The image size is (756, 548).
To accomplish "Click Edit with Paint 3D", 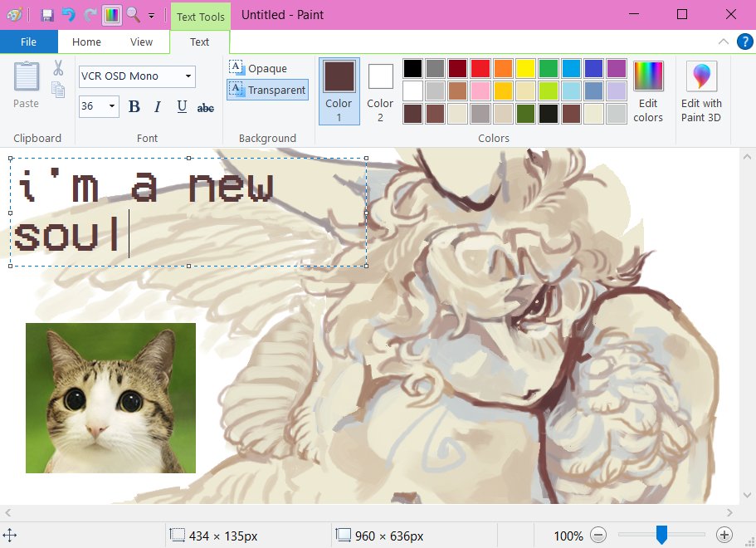I will pos(701,91).
